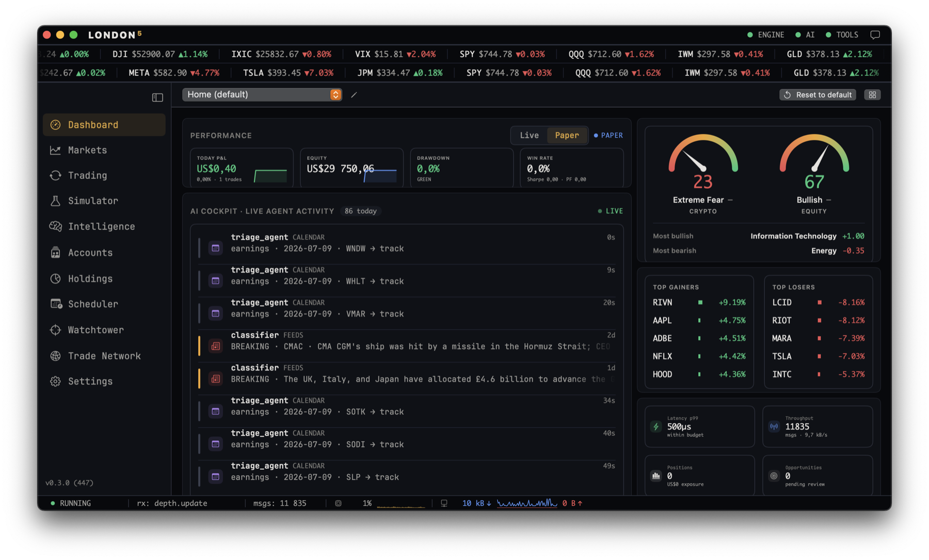Click the '86 today' activity badge
This screenshot has width=929, height=560.
coord(360,211)
